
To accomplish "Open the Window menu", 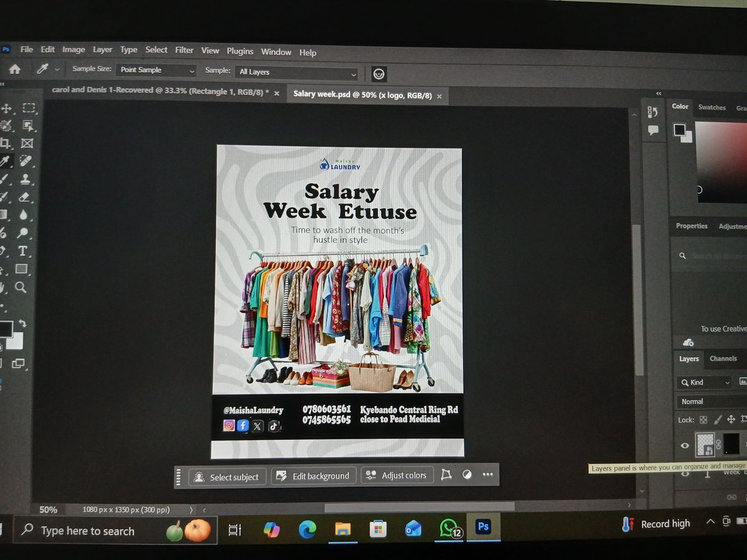I will (276, 52).
